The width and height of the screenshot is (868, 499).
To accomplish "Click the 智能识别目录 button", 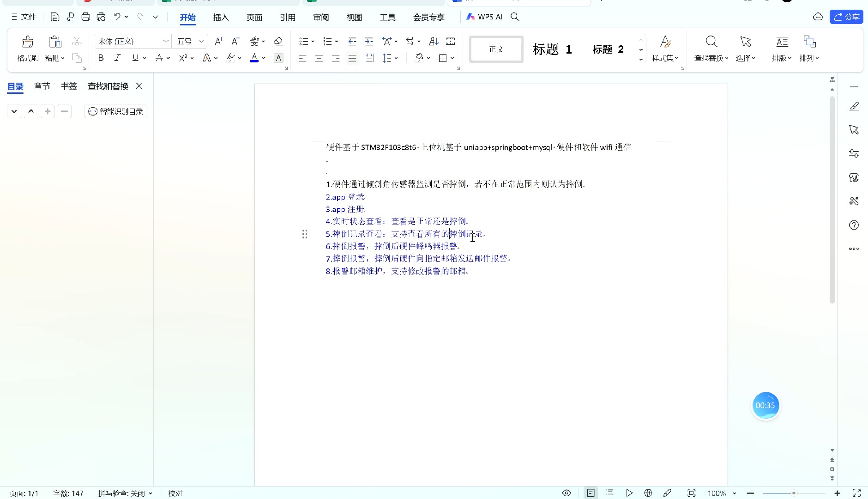I will click(x=115, y=111).
